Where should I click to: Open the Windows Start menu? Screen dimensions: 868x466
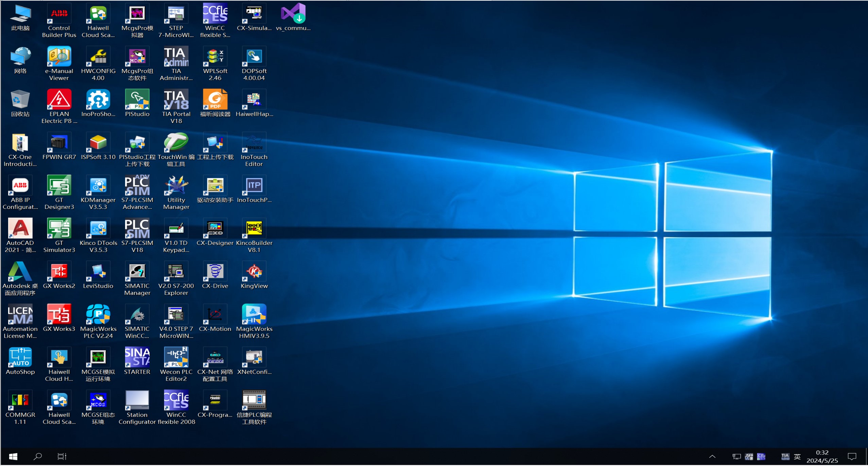tap(13, 456)
